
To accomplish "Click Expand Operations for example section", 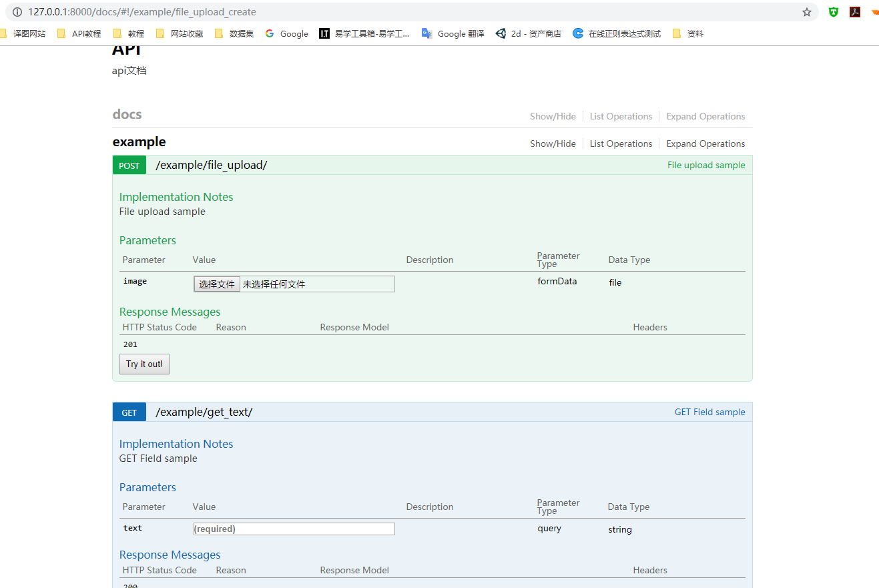I will pyautogui.click(x=705, y=143).
